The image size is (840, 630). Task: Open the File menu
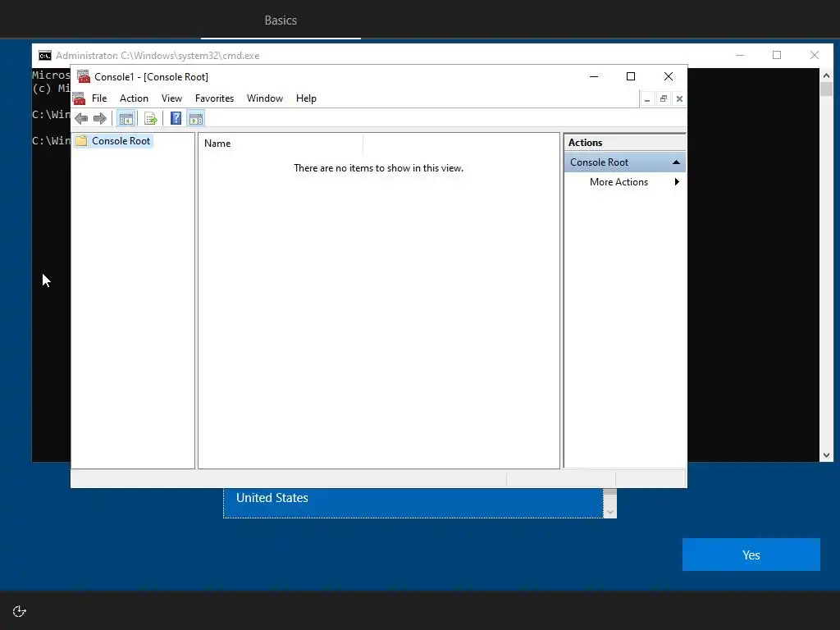(99, 98)
